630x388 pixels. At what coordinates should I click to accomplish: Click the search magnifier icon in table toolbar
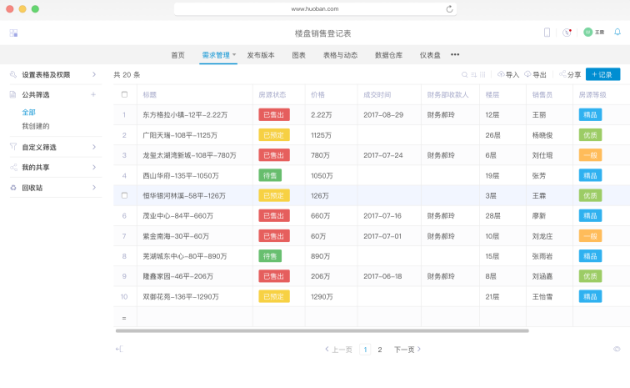464,75
